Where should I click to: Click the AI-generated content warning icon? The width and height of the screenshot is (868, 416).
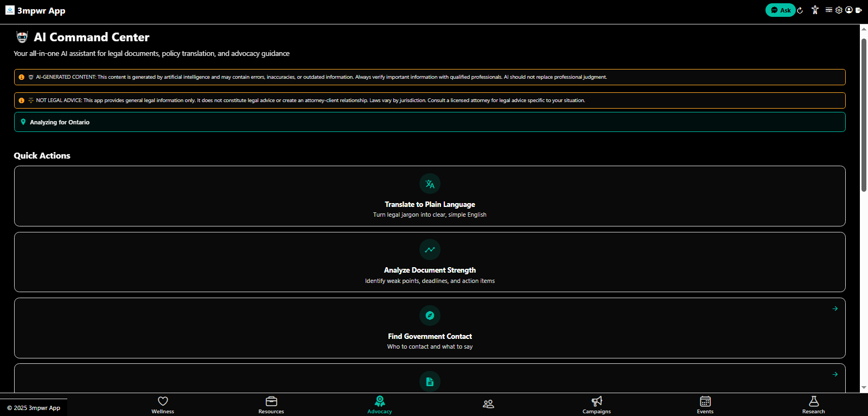pos(22,77)
